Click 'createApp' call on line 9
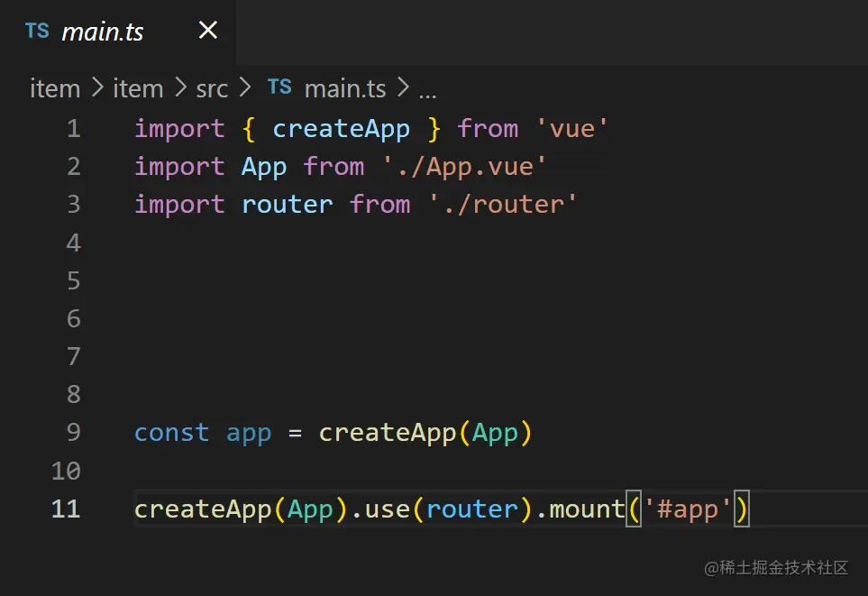Image resolution: width=868 pixels, height=596 pixels. pos(388,433)
